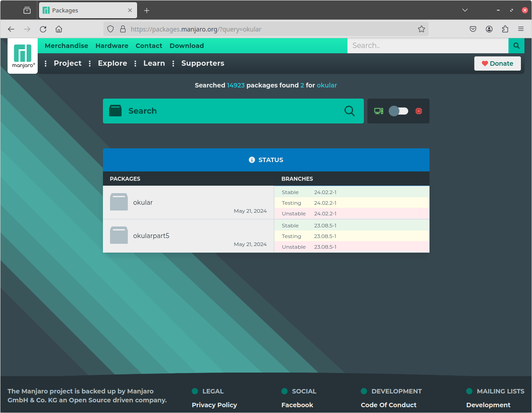The image size is (532, 413).
Task: Reload the current page
Action: [43, 29]
